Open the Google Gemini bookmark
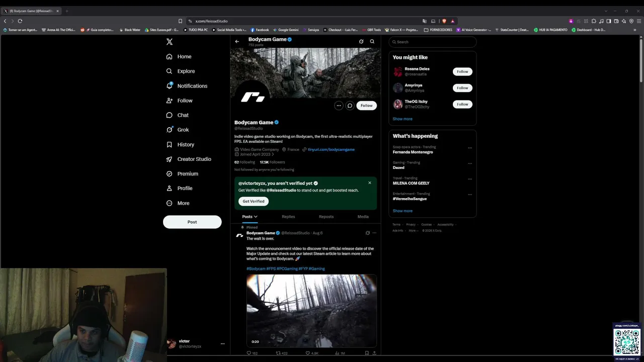This screenshot has width=644, height=362. click(x=286, y=30)
